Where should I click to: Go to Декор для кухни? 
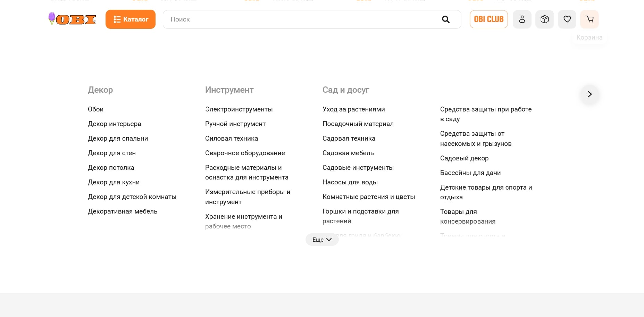pos(114,182)
